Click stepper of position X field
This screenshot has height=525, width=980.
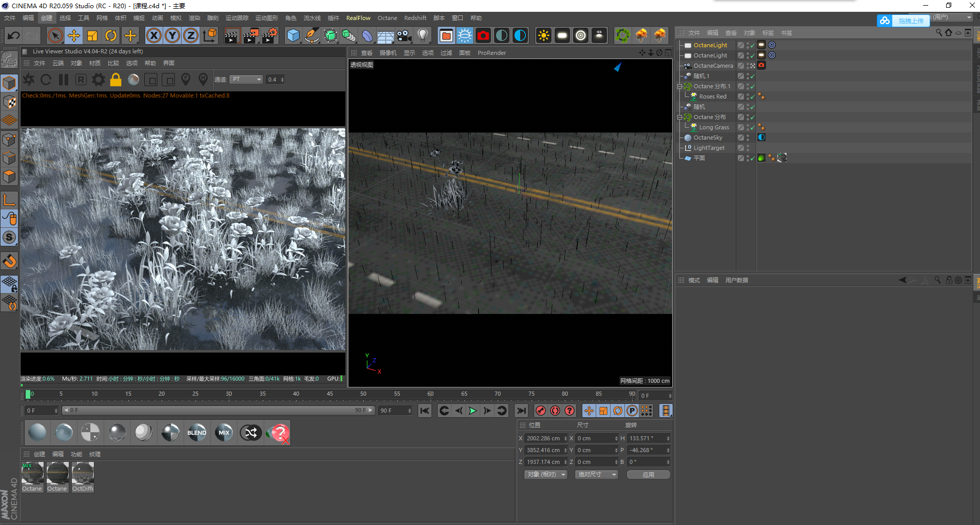[x=565, y=439]
